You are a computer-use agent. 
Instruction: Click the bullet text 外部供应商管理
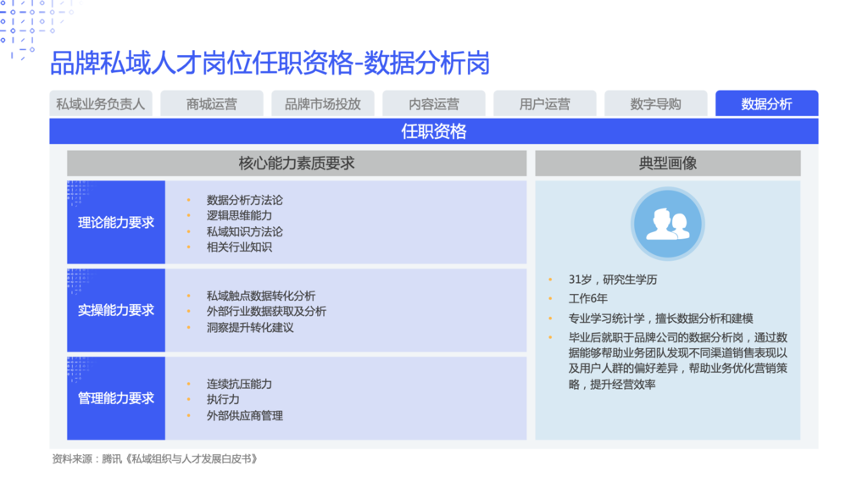(x=245, y=415)
